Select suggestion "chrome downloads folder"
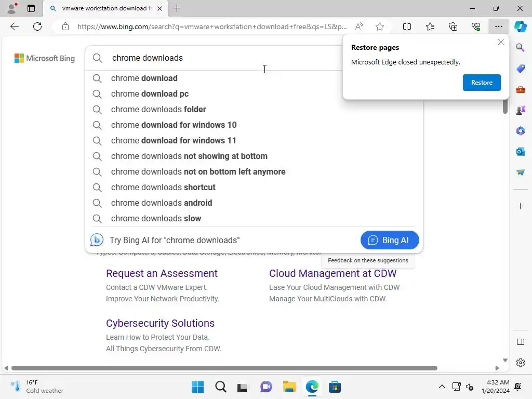 [x=254, y=109]
